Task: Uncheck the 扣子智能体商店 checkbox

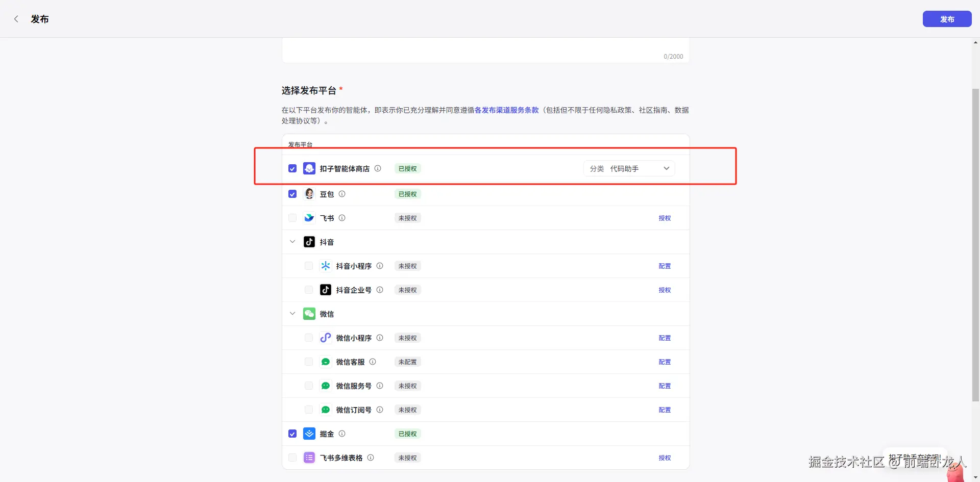Action: (x=292, y=168)
